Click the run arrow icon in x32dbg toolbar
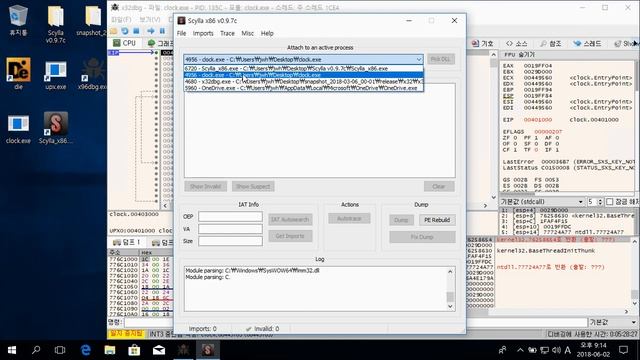 (151, 31)
